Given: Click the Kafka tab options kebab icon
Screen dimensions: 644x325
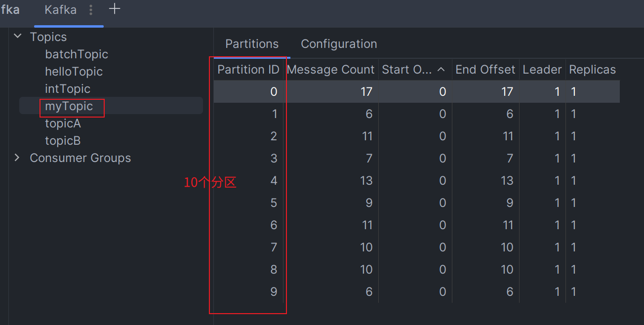Looking at the screenshot, I should click(91, 10).
